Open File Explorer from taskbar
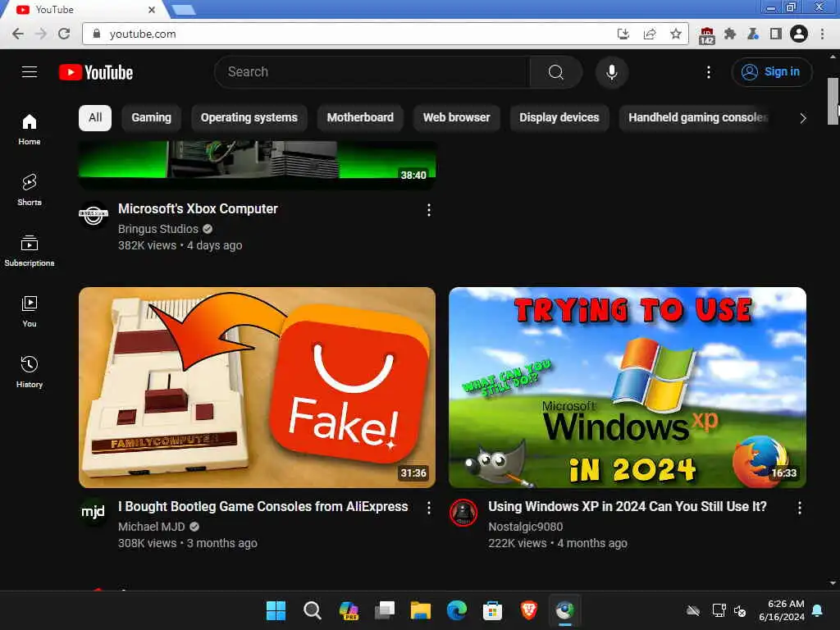 [421, 610]
